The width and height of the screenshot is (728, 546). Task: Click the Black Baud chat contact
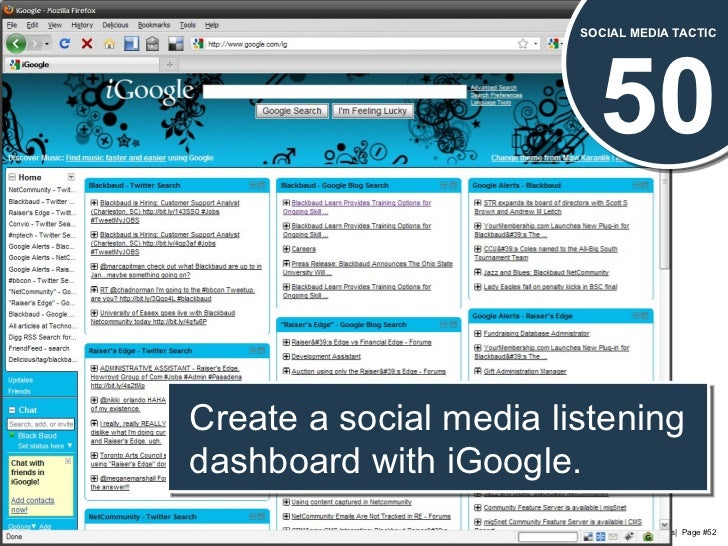tap(37, 436)
